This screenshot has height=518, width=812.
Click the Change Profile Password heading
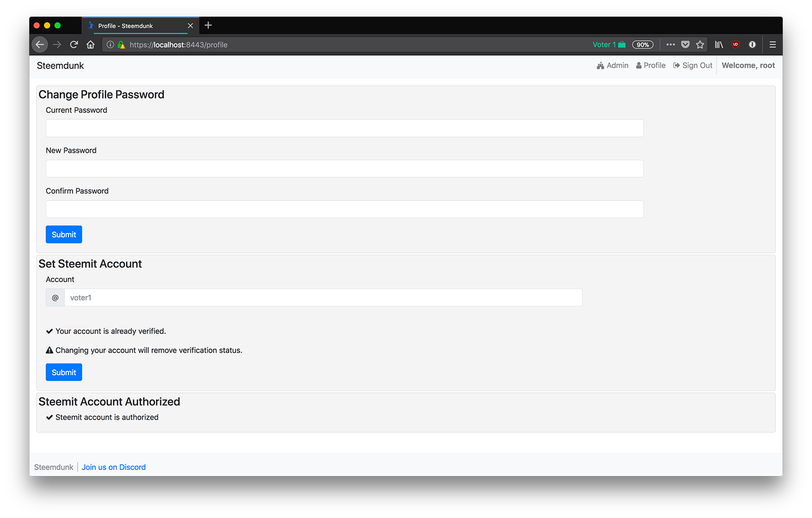(101, 95)
